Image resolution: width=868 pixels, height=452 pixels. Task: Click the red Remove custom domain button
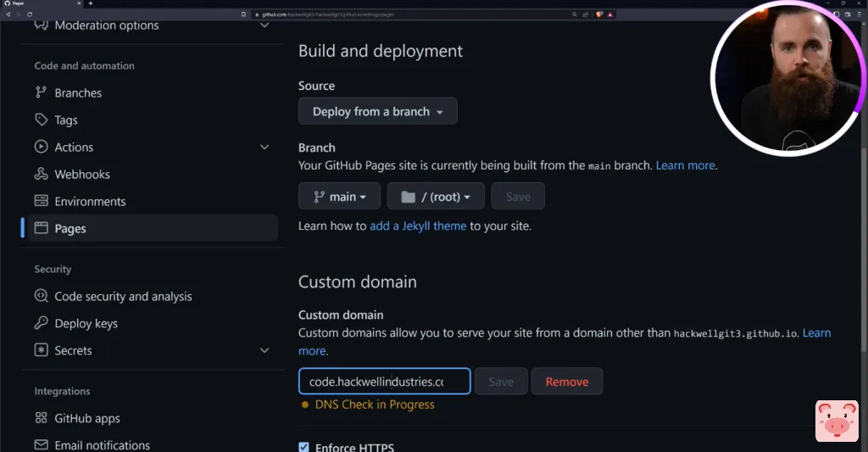point(566,382)
